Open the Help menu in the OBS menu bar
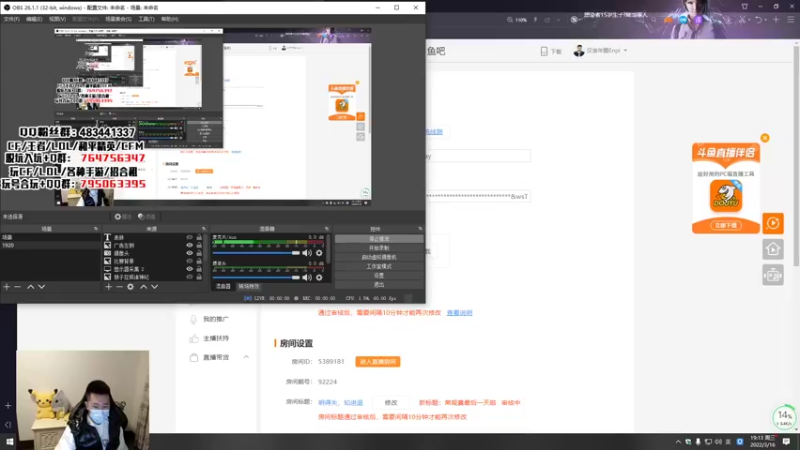The image size is (800, 450). click(169, 19)
